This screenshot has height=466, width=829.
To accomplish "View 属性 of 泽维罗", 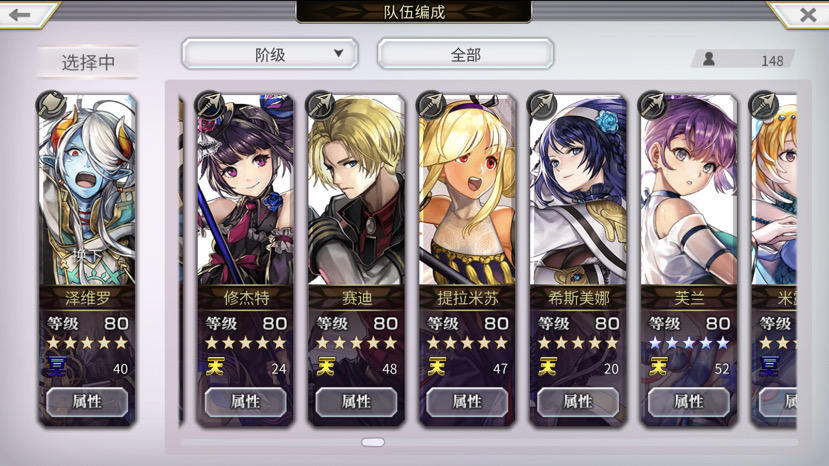I will click(87, 402).
